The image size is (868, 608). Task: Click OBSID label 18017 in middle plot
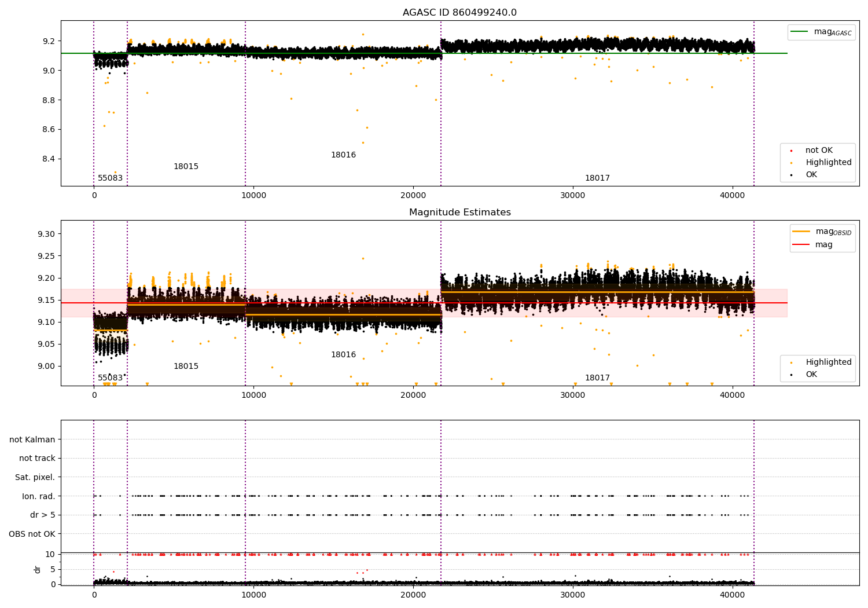[597, 378]
